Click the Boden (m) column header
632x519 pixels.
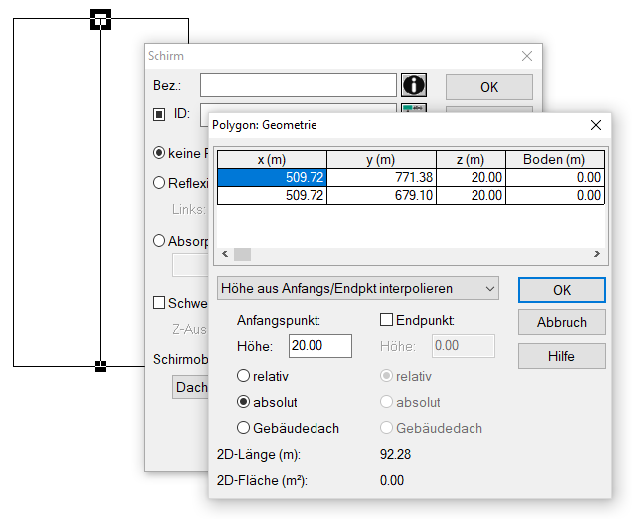[554, 160]
